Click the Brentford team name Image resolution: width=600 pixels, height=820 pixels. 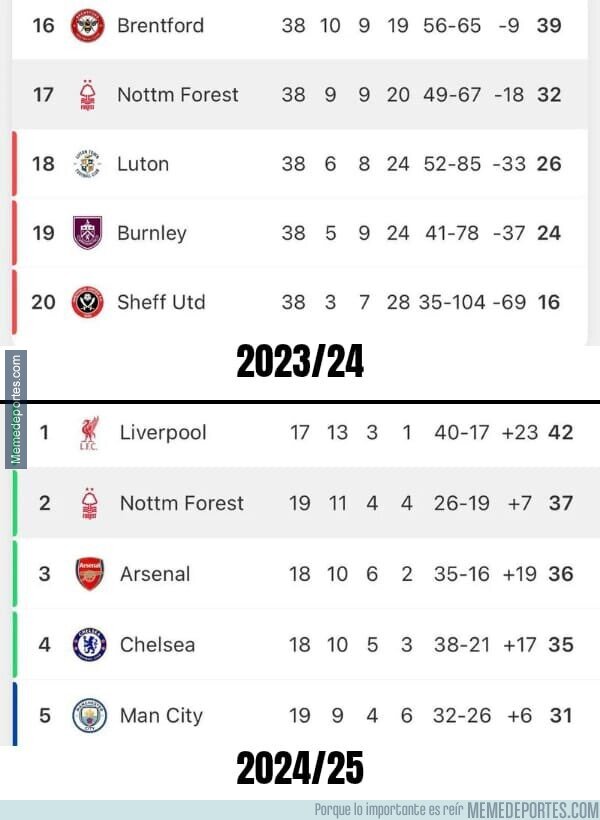pyautogui.click(x=161, y=25)
